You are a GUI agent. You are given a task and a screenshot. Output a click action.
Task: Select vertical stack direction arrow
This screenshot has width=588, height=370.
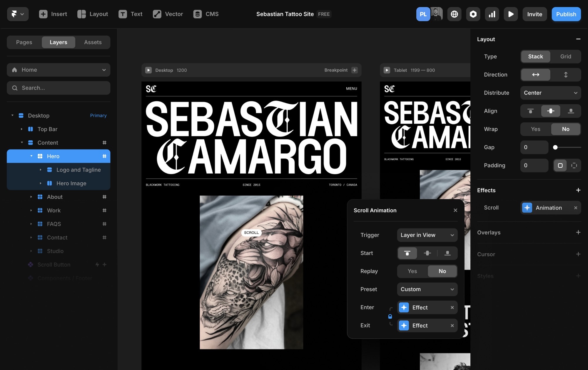[566, 75]
